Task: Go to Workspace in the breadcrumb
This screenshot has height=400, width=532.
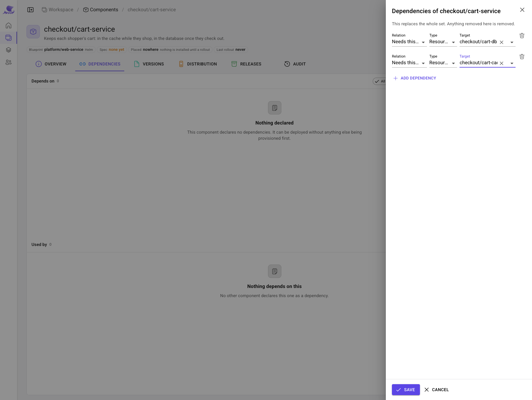Action: (58, 10)
